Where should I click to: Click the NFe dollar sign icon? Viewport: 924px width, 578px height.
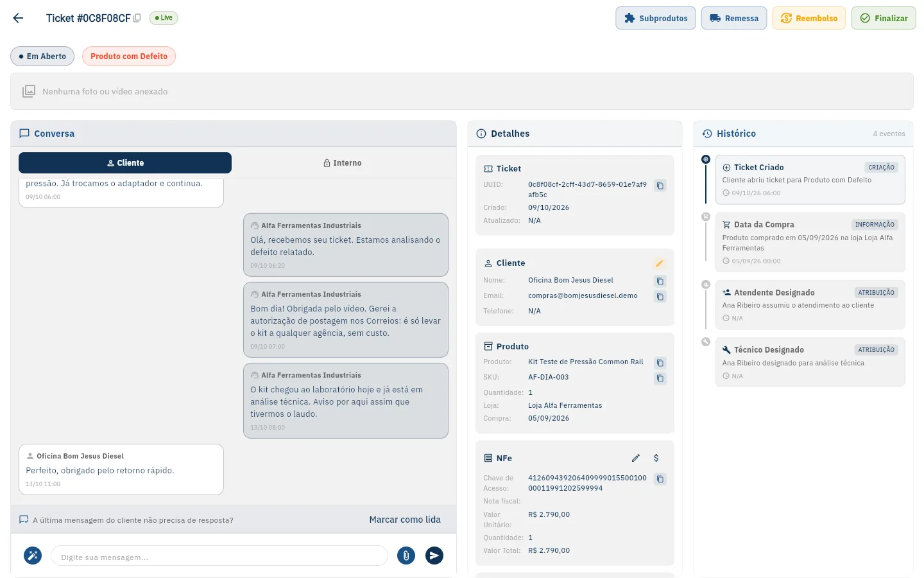(656, 458)
